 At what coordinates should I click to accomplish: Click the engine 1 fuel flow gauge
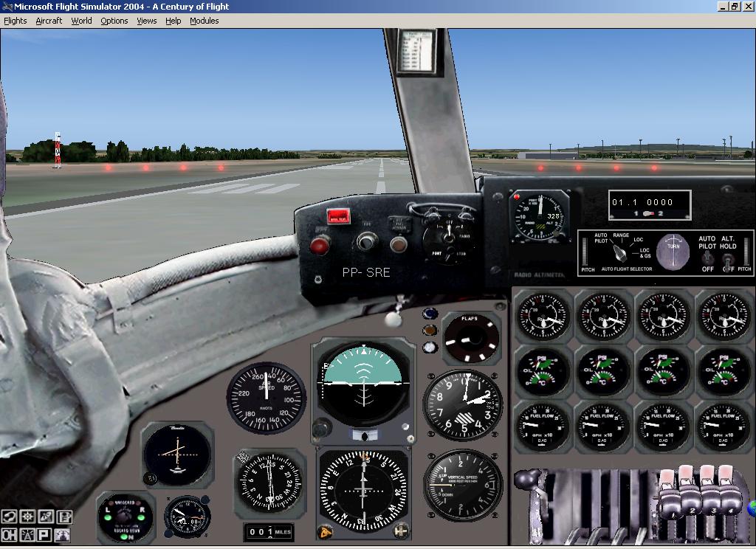coord(543,427)
